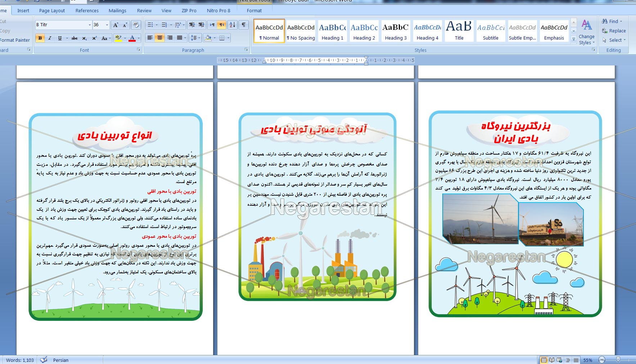Click the borders icon

pyautogui.click(x=222, y=38)
